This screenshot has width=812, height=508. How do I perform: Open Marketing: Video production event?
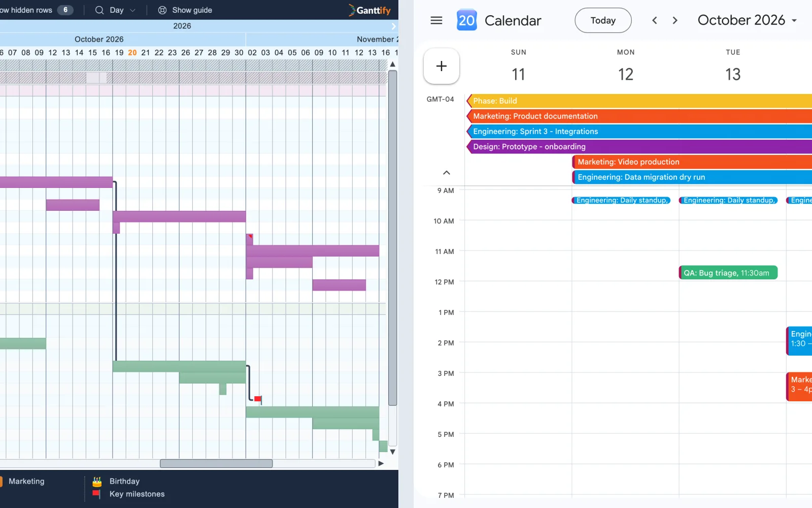pyautogui.click(x=692, y=162)
